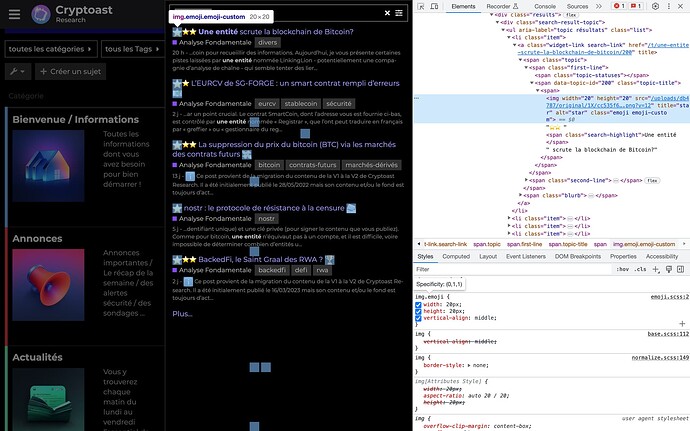Open the wrench admin tools dropdown

point(18,71)
